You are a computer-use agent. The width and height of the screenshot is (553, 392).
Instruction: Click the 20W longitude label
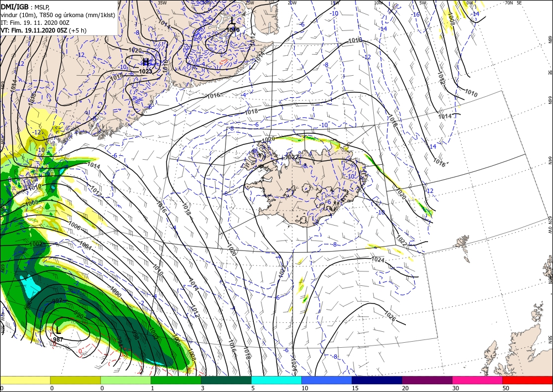click(x=292, y=3)
